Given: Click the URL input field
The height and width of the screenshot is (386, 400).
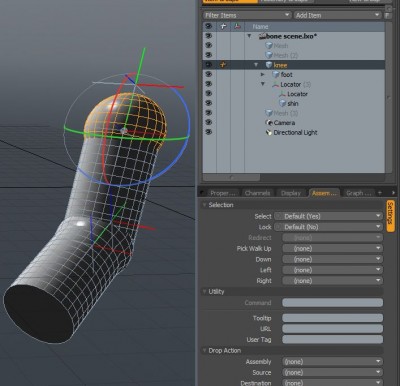Looking at the screenshot, I should pos(332,329).
